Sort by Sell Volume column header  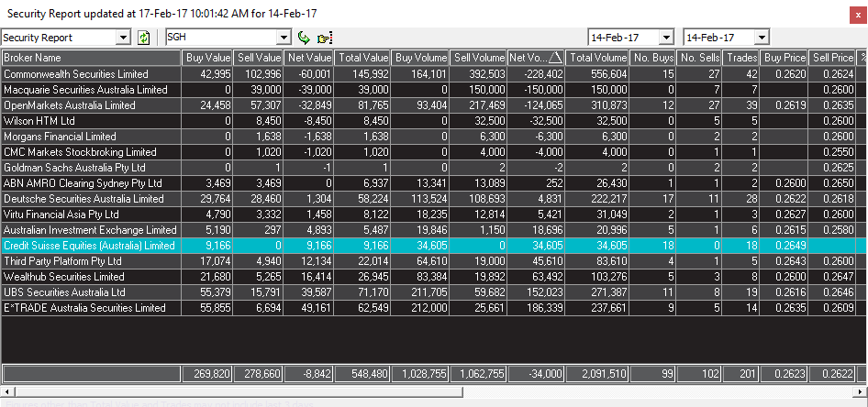(478, 58)
